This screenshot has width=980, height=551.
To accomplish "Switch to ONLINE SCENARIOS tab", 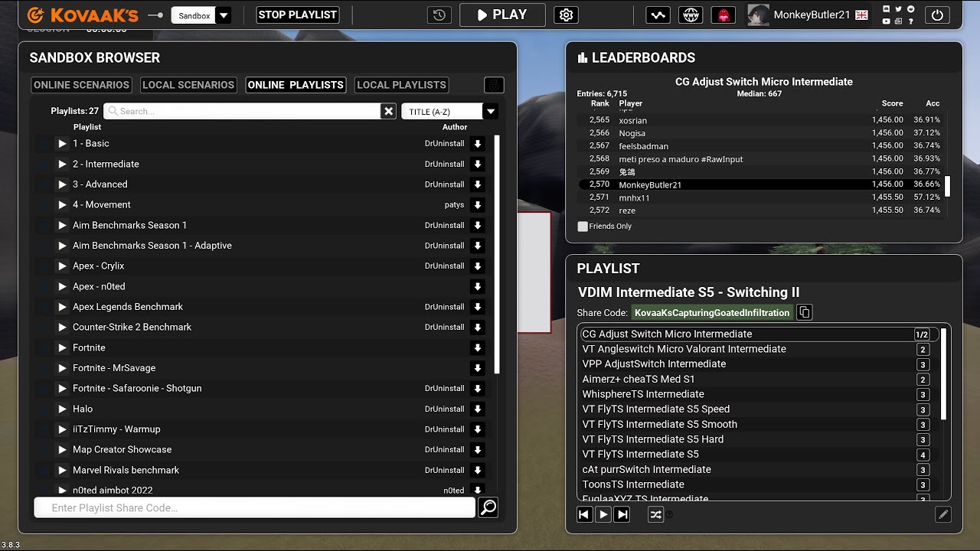I will pos(82,85).
